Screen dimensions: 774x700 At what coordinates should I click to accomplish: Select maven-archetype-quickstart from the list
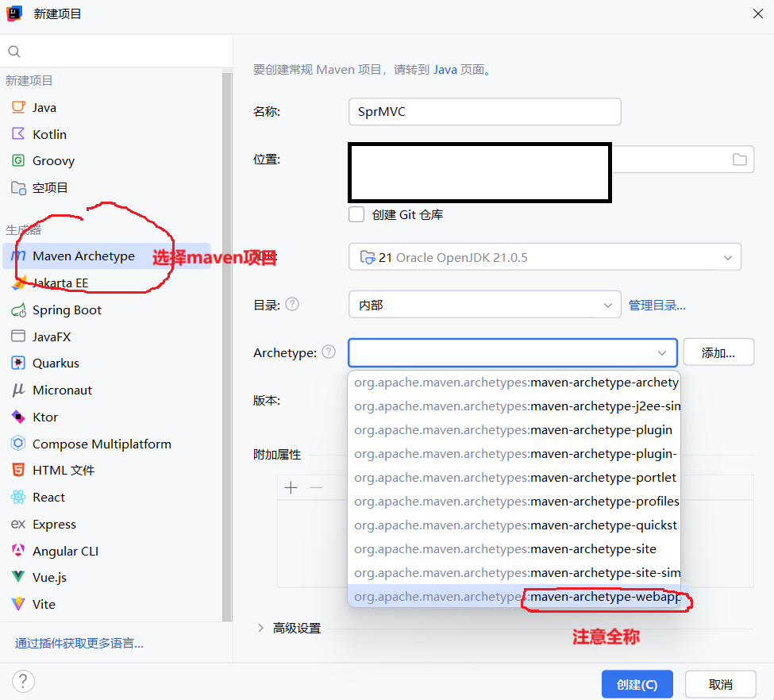point(514,525)
